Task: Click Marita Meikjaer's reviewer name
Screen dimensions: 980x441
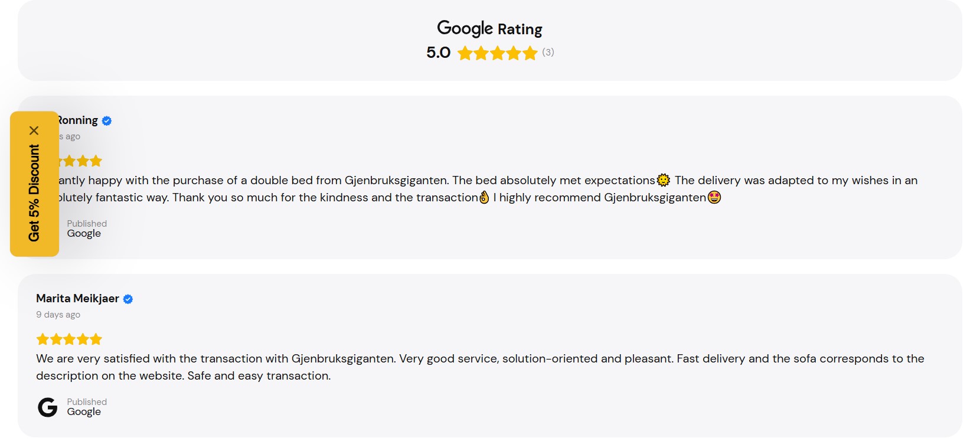Action: coord(77,299)
